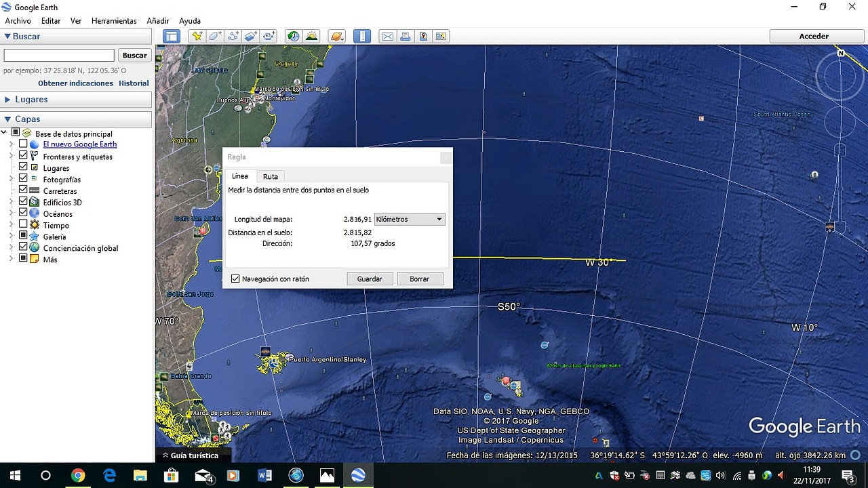Close the Regla dialog
Viewport: 868px width, 488px height.
tap(446, 157)
